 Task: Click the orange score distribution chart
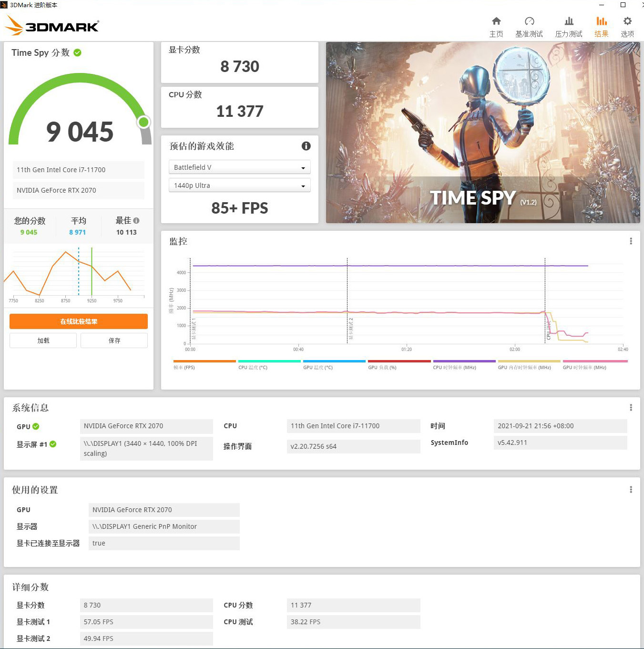click(74, 275)
